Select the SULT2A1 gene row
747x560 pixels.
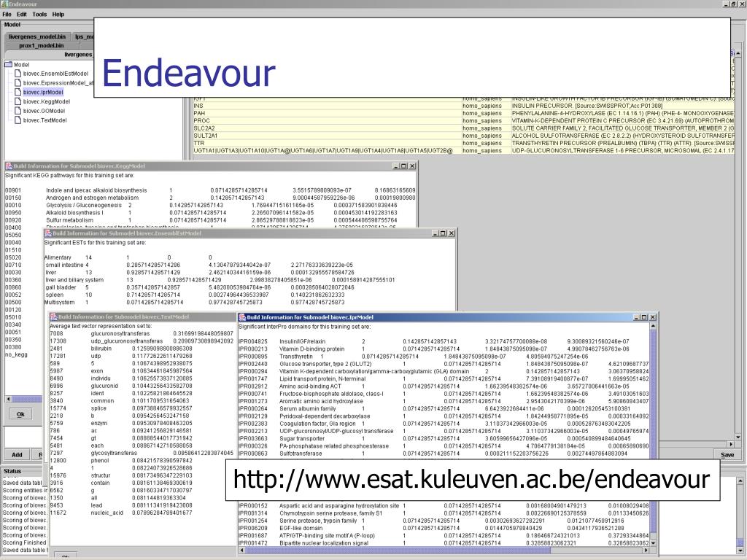pyautogui.click(x=463, y=136)
